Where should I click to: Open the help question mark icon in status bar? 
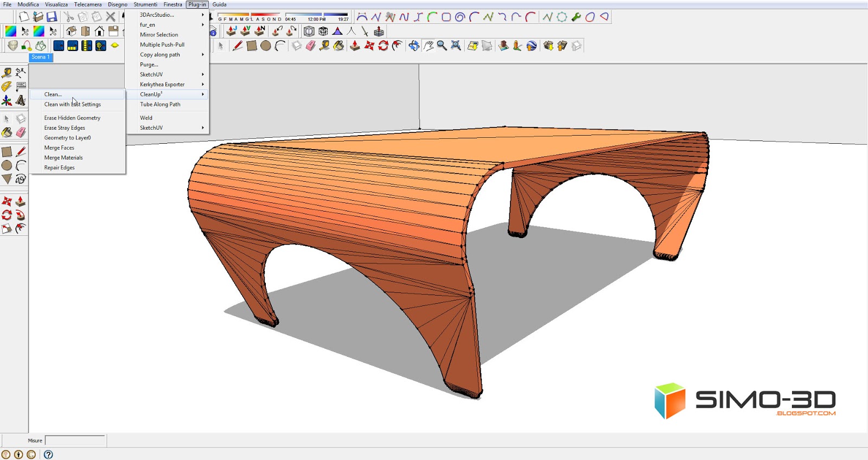(x=48, y=455)
